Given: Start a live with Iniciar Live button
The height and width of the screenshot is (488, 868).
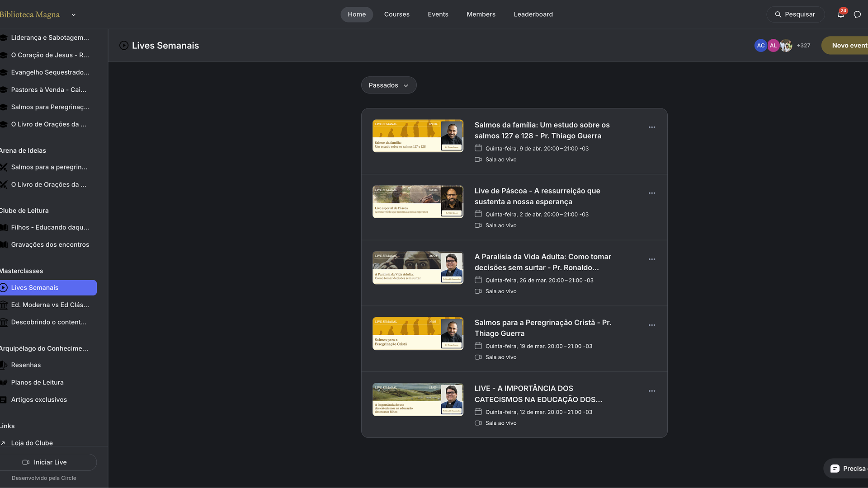Looking at the screenshot, I should (x=48, y=462).
